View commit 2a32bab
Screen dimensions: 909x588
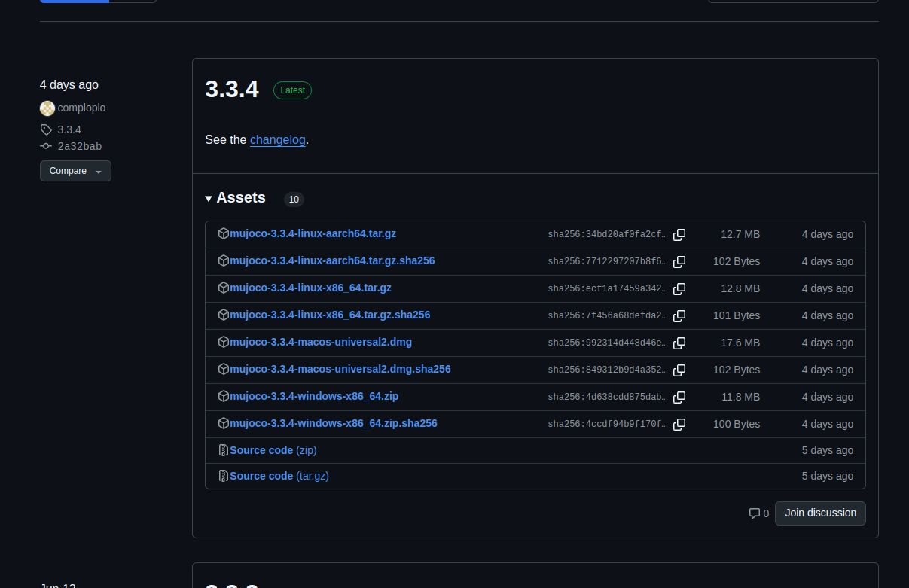(79, 146)
